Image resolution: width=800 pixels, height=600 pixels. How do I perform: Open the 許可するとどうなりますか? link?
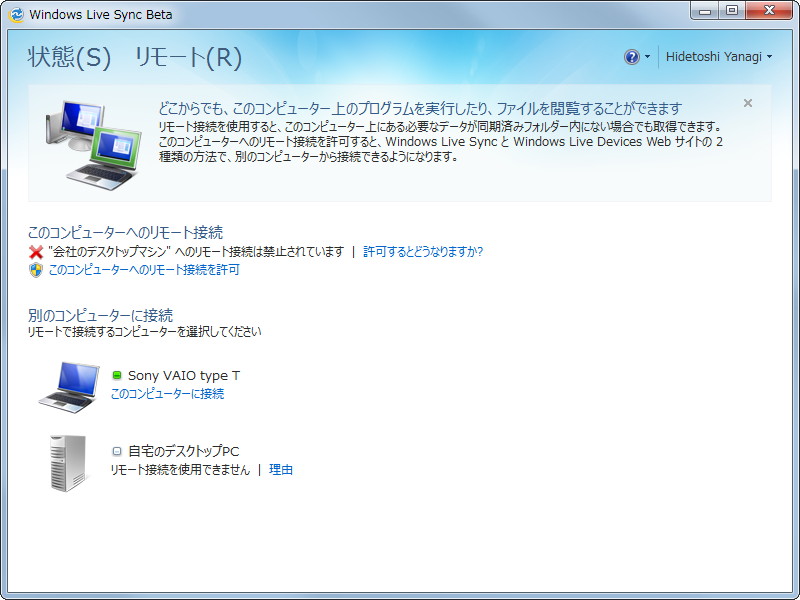(x=423, y=252)
